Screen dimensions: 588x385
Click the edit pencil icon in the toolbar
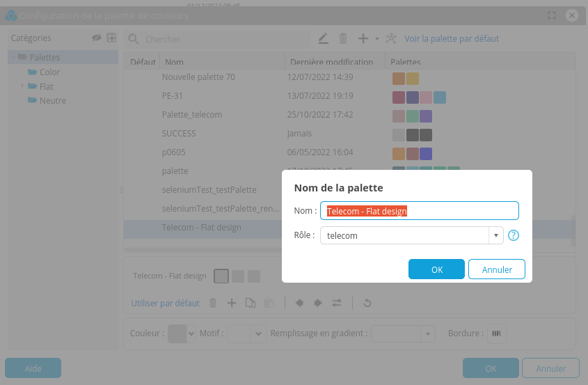(324, 38)
